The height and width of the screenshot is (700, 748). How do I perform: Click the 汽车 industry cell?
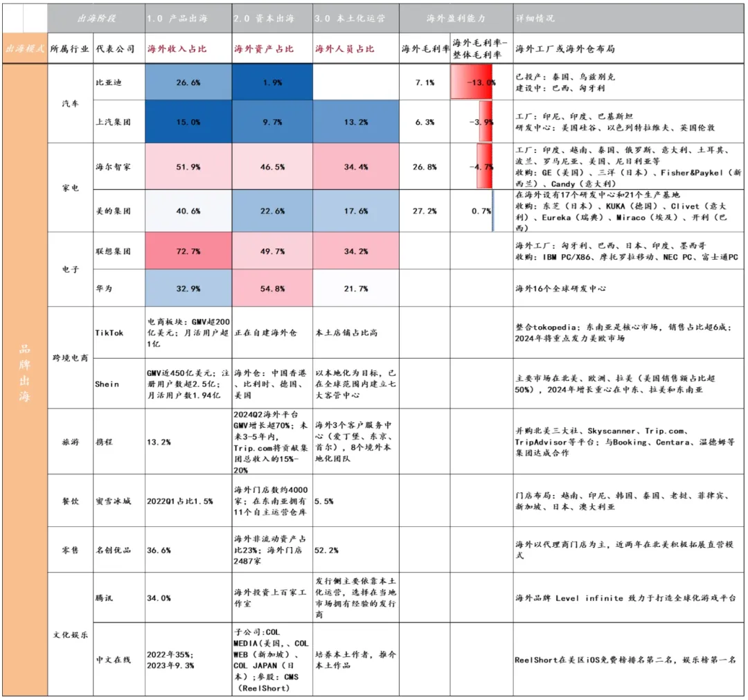tap(70, 103)
